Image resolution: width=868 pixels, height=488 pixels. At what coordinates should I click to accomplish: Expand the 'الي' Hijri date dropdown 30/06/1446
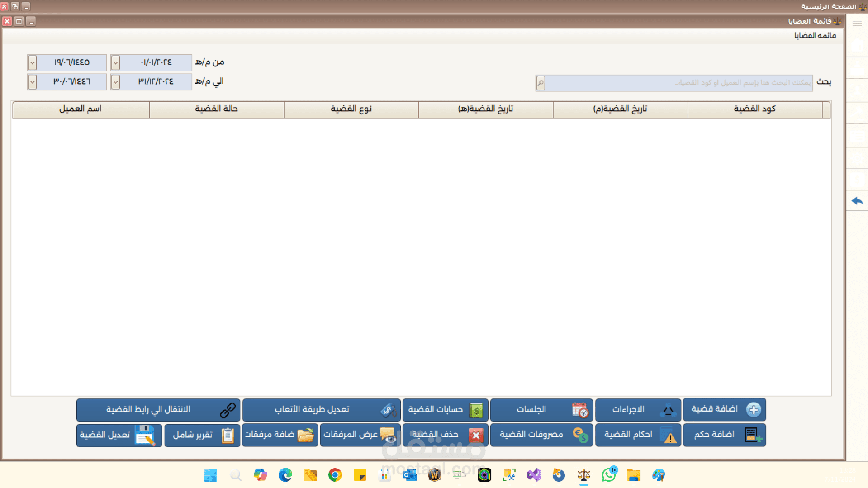32,82
